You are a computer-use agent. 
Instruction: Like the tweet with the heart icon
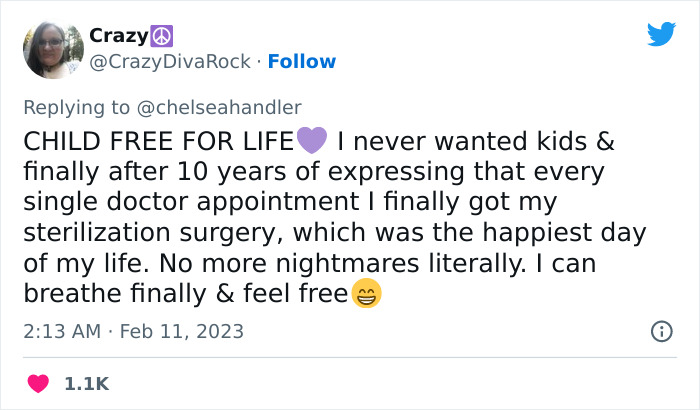coord(40,383)
